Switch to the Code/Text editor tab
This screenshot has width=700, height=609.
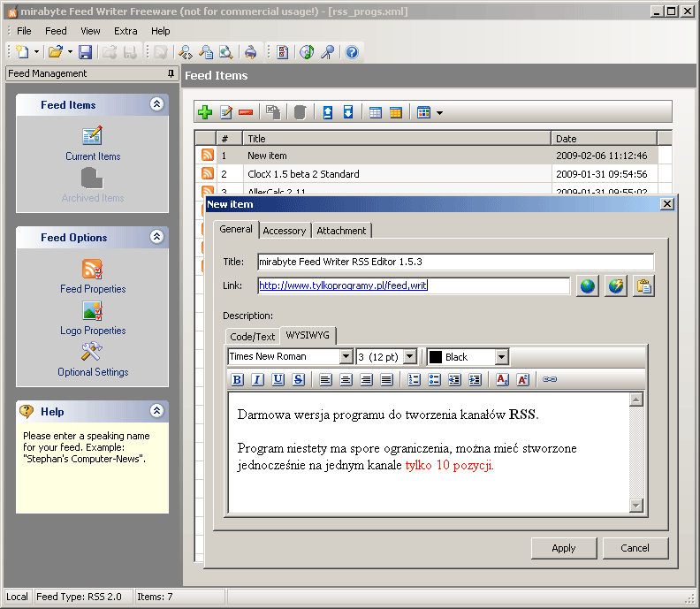252,337
